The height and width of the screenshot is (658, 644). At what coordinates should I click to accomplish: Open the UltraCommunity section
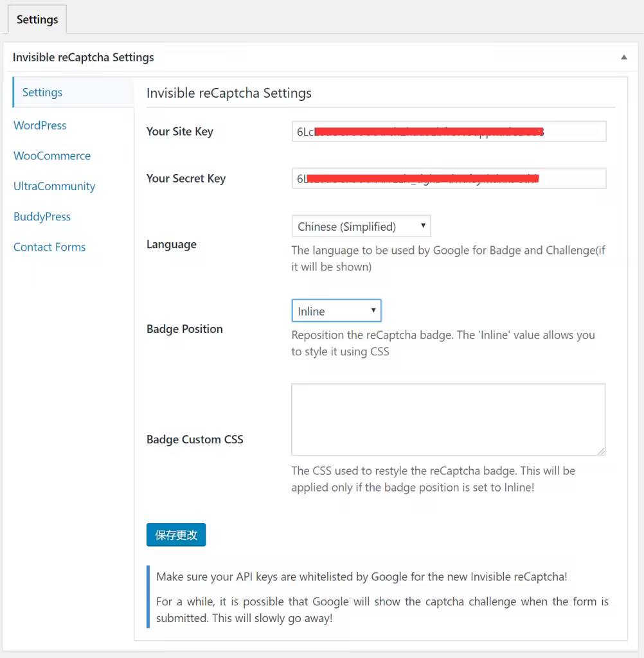click(x=54, y=186)
